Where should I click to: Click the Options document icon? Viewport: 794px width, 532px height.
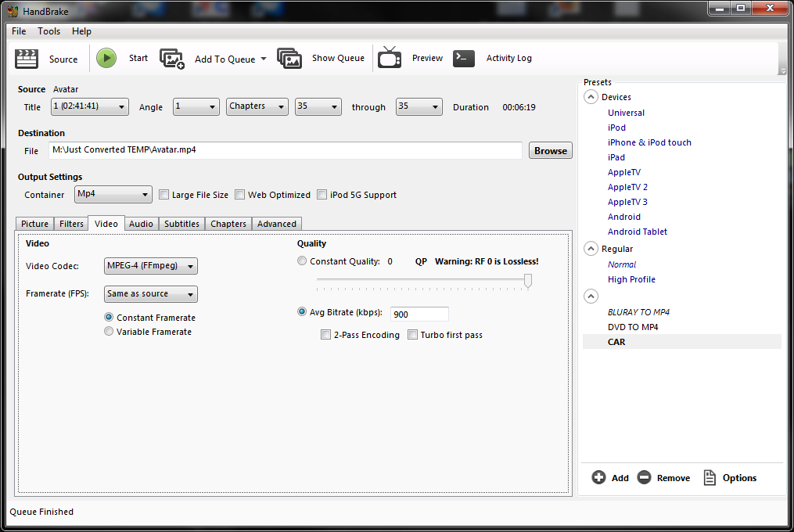point(710,477)
